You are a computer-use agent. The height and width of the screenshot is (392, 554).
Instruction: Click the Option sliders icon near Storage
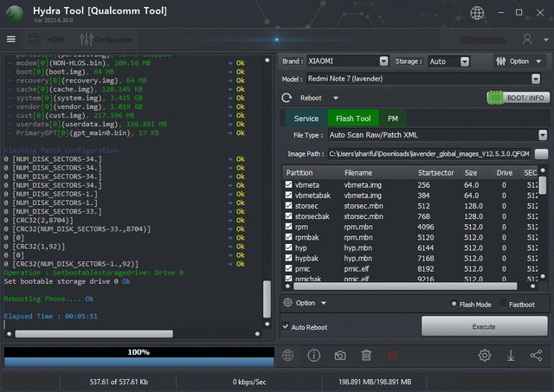[x=500, y=61]
